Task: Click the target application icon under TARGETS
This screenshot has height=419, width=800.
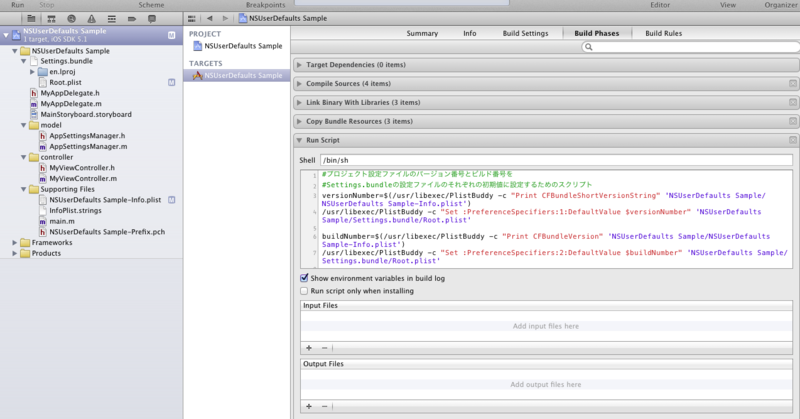Action: 197,76
